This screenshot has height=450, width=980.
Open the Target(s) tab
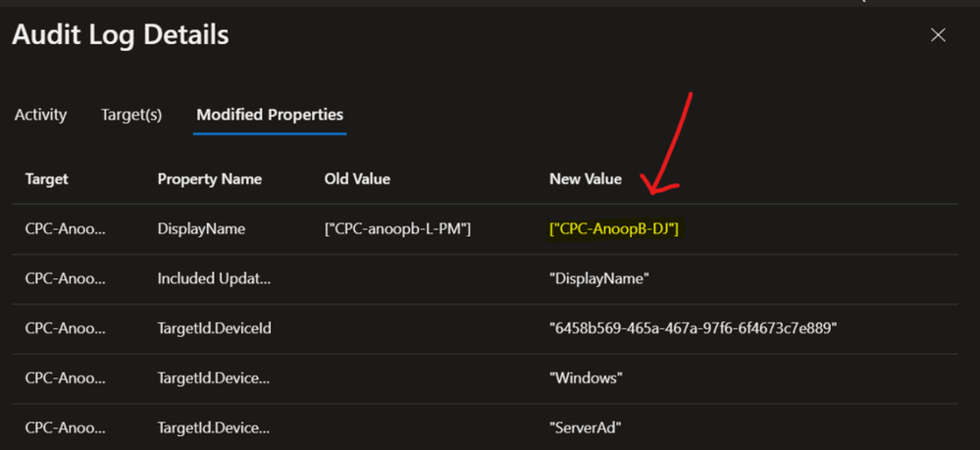click(x=131, y=115)
